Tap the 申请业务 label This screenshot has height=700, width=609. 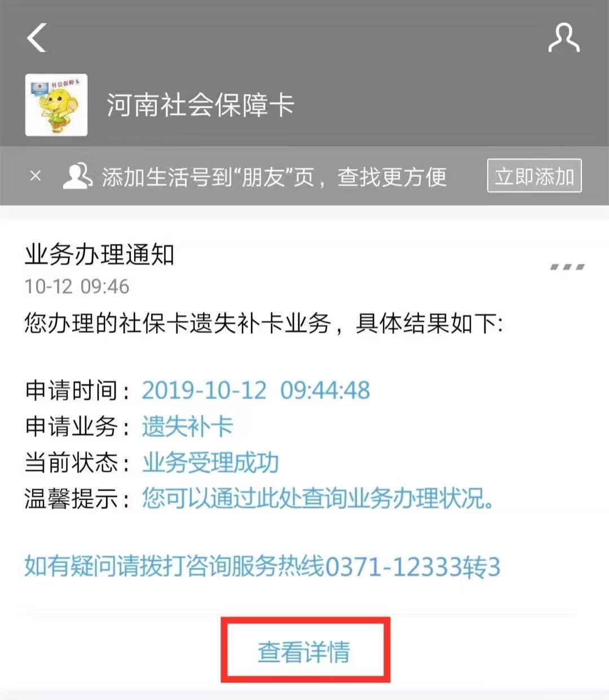tap(71, 426)
